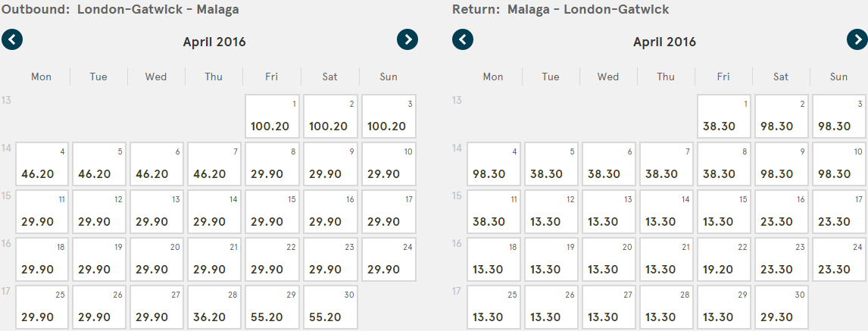Pick return April 22 fare 19.20

pos(723,260)
